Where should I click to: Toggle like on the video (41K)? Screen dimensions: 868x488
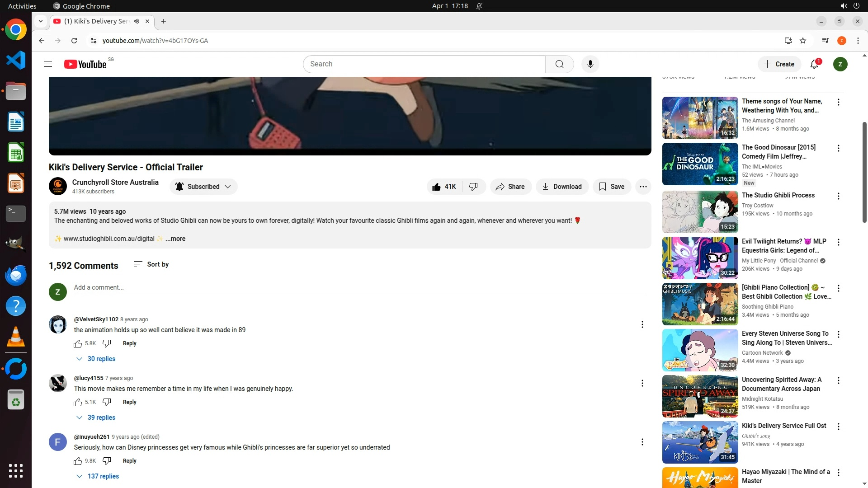(444, 187)
